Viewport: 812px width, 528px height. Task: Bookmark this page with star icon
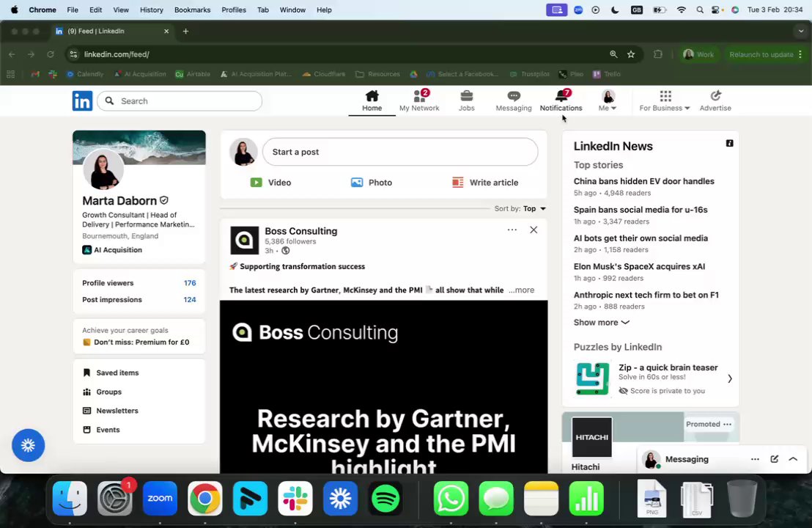click(x=631, y=54)
